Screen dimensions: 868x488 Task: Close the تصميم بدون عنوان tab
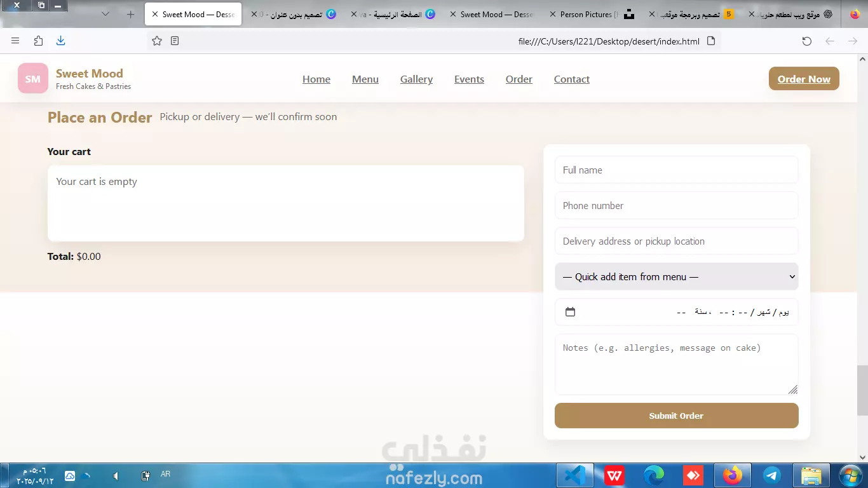click(x=255, y=14)
